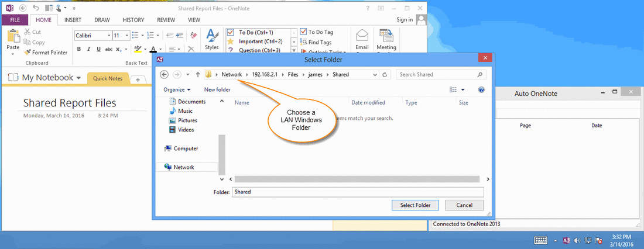Click the numbered list icon
The image size is (644, 249).
tap(150, 35)
